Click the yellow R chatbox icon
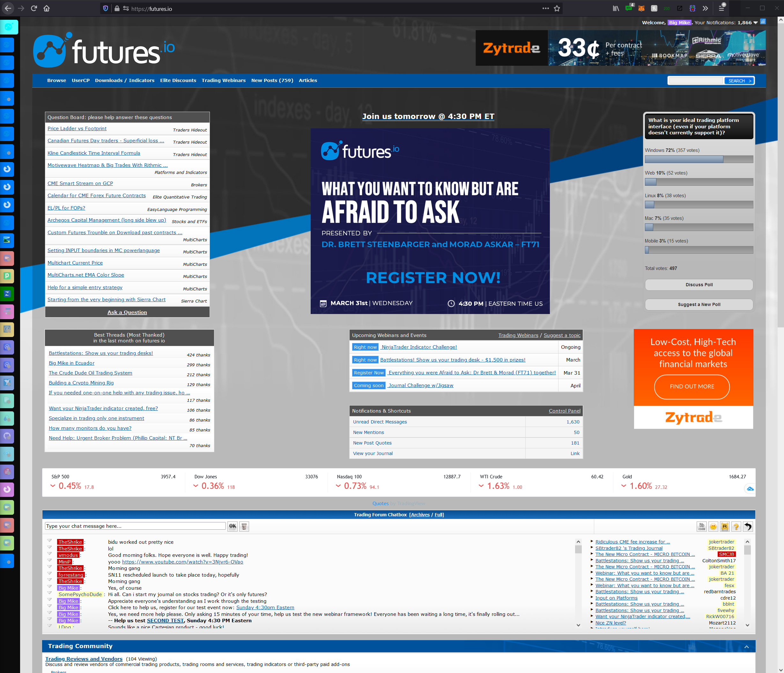This screenshot has height=673, width=784. [x=725, y=527]
